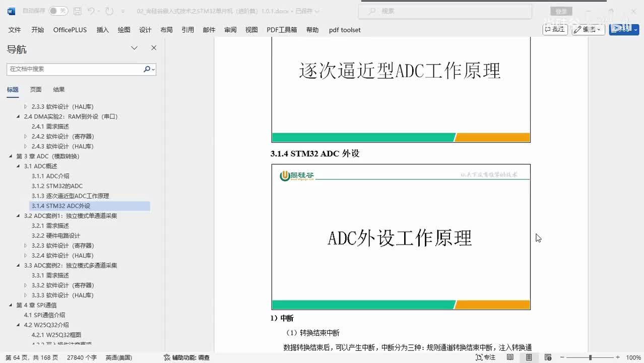The width and height of the screenshot is (644, 363).
Task: Collapse 2.4 DMA实验2 heading
Action: (x=19, y=116)
